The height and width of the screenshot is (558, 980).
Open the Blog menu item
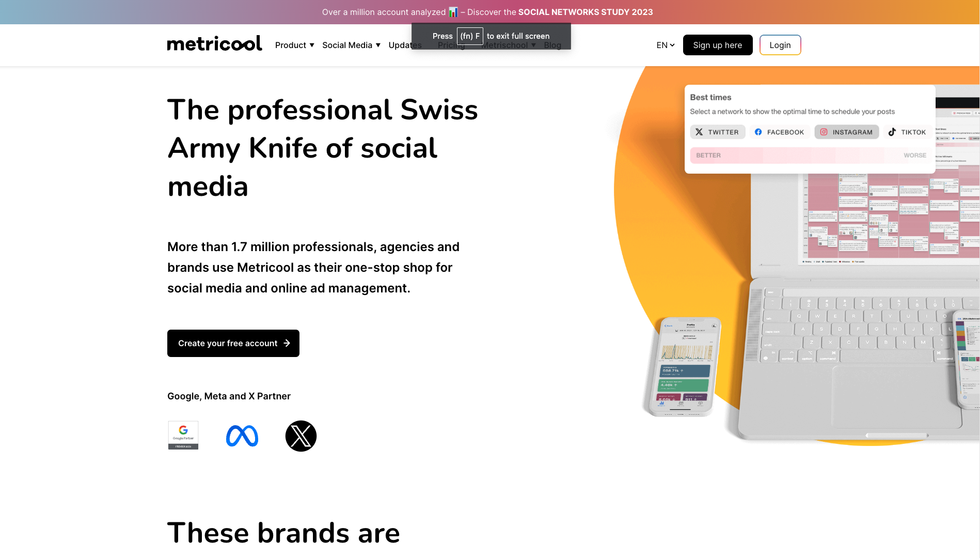coord(552,45)
